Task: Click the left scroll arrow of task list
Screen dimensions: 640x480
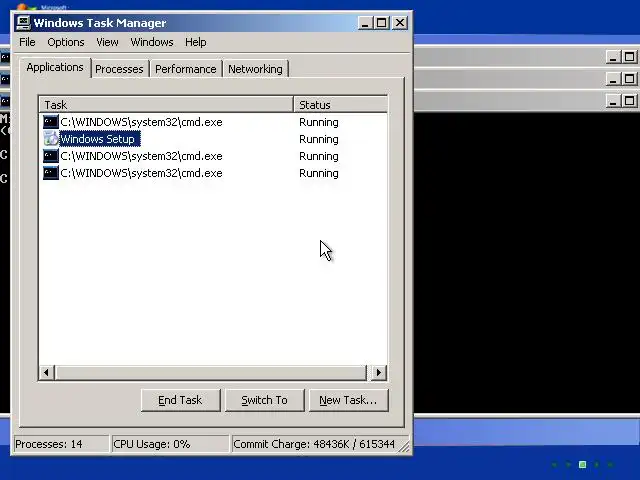Action: tap(47, 372)
